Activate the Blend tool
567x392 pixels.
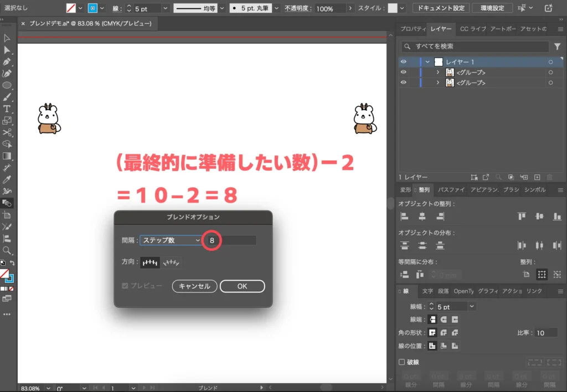(x=7, y=203)
